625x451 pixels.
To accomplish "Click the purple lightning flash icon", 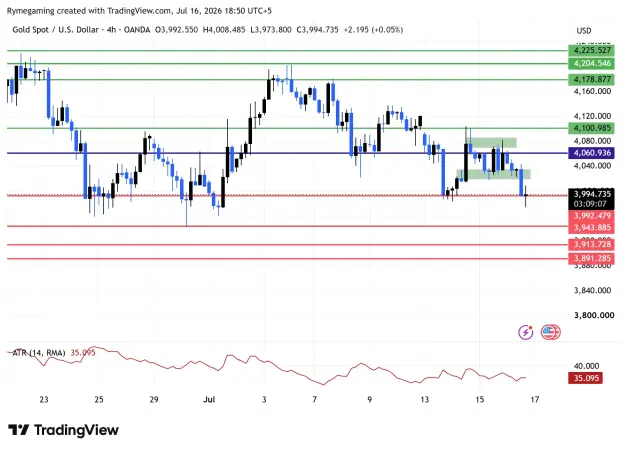I will click(x=525, y=332).
